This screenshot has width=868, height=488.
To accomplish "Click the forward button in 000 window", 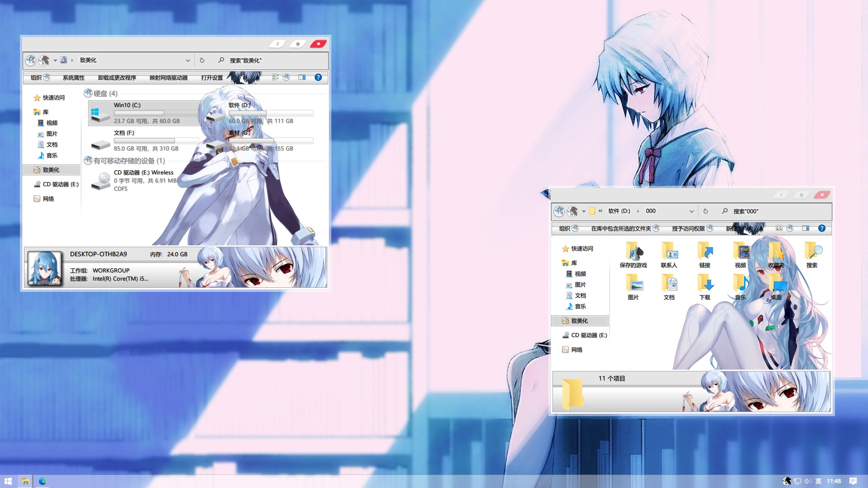I will click(x=572, y=211).
